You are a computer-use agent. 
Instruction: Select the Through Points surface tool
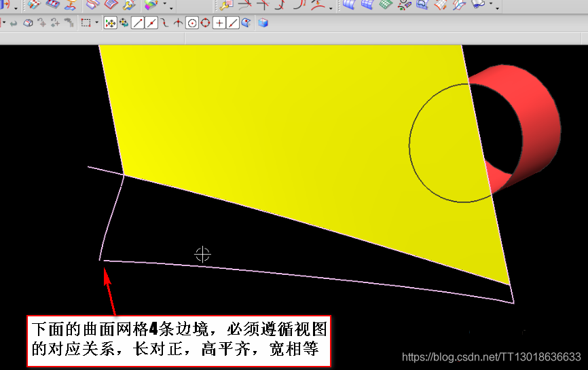(34, 5)
